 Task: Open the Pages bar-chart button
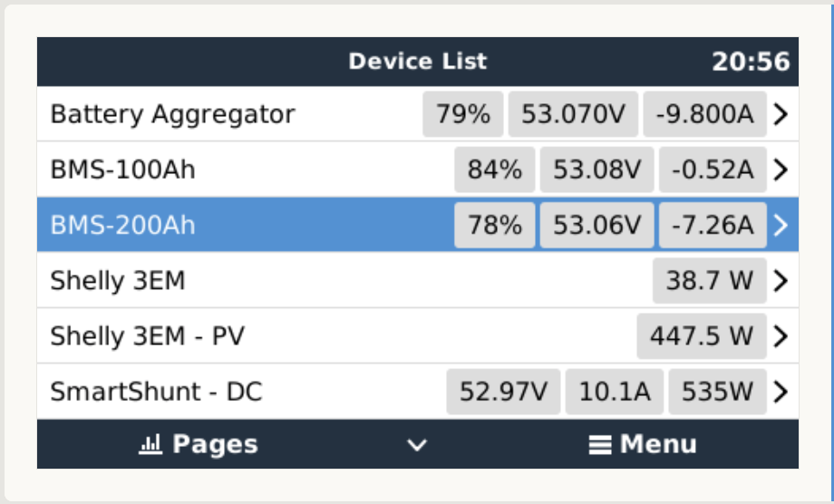point(199,444)
